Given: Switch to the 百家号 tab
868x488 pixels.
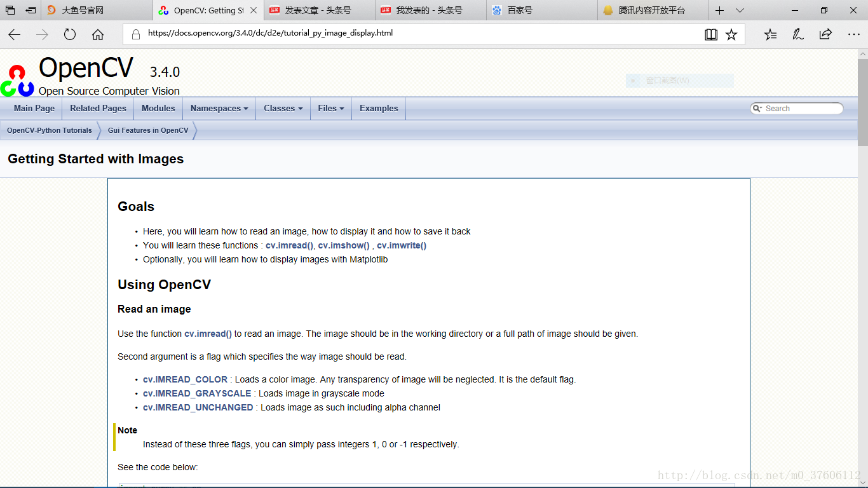Looking at the screenshot, I should (542, 10).
